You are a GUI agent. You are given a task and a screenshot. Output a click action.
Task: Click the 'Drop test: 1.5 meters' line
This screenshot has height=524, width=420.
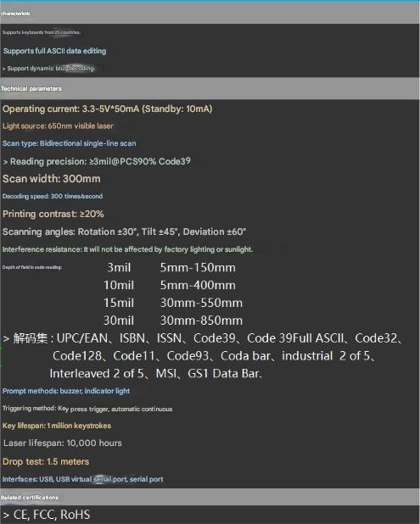coord(46,461)
